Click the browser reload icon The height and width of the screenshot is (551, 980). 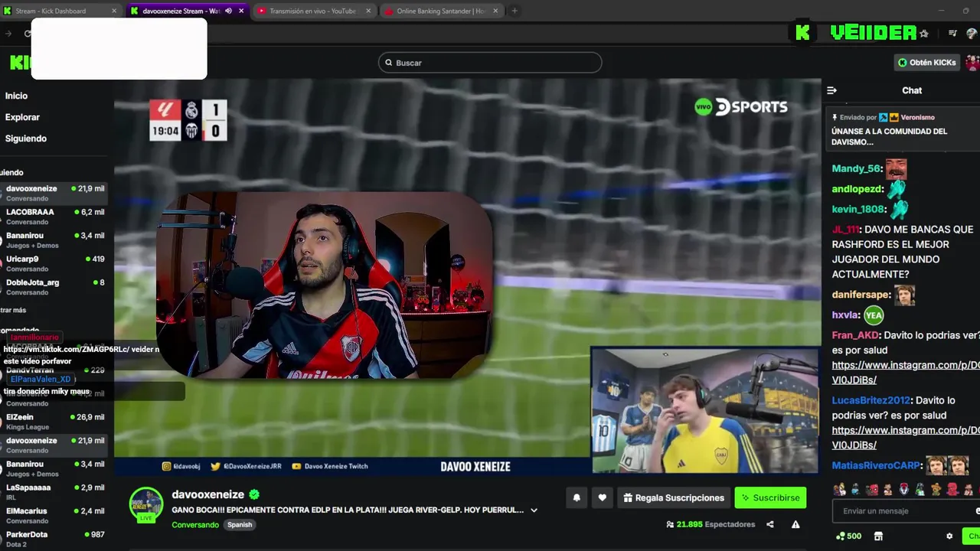point(28,33)
